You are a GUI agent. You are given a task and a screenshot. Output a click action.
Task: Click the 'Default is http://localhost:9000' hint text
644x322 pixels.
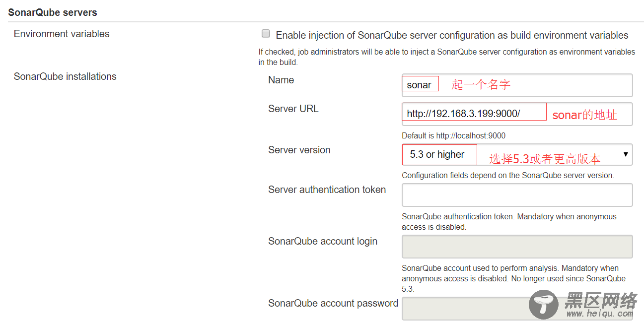[453, 135]
